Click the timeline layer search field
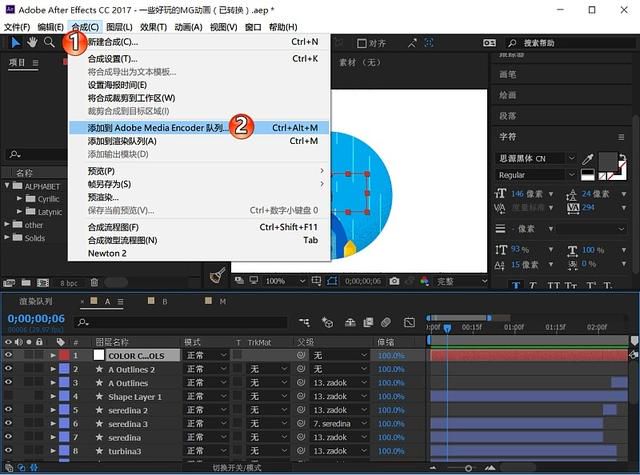 point(180,322)
